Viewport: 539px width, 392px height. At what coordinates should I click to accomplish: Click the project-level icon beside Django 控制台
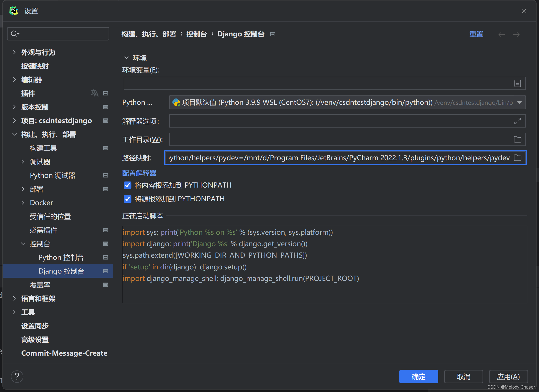[106, 271]
